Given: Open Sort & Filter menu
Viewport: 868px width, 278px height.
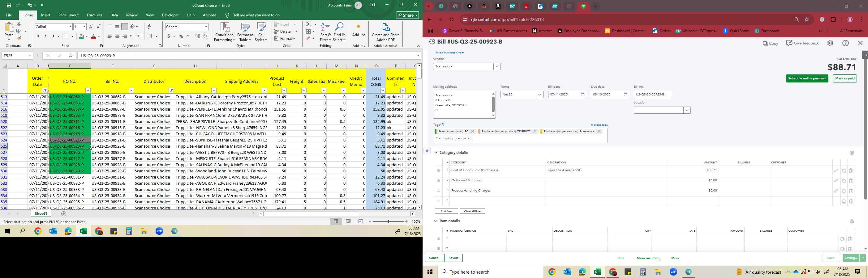Looking at the screenshot, I should coord(325,32).
